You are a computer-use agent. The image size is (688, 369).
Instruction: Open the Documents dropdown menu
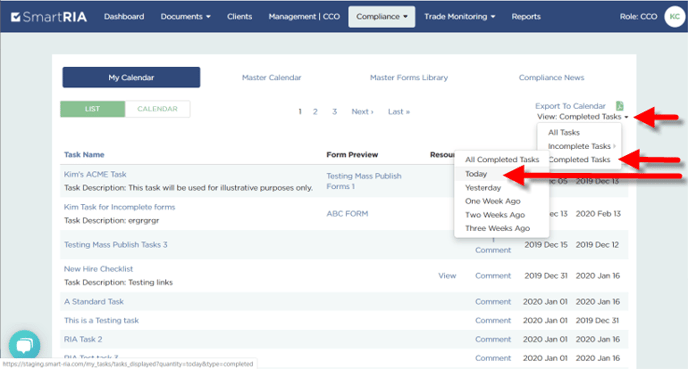pos(186,17)
